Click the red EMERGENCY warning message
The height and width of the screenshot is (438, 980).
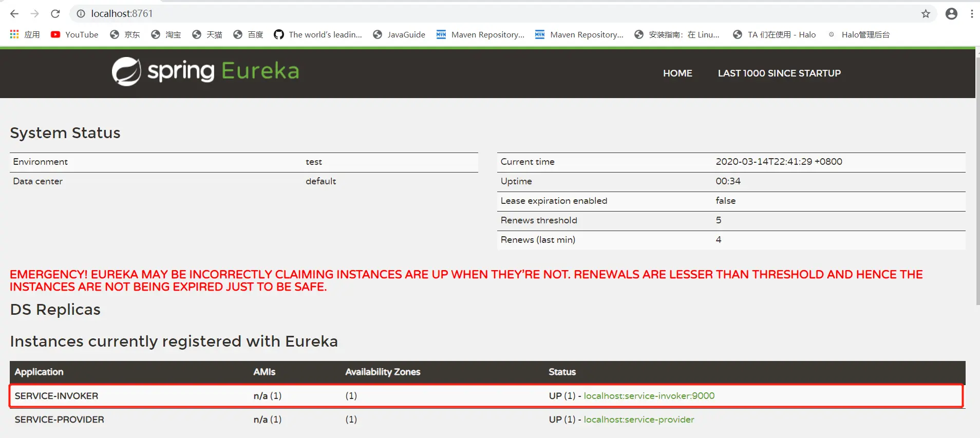(466, 280)
